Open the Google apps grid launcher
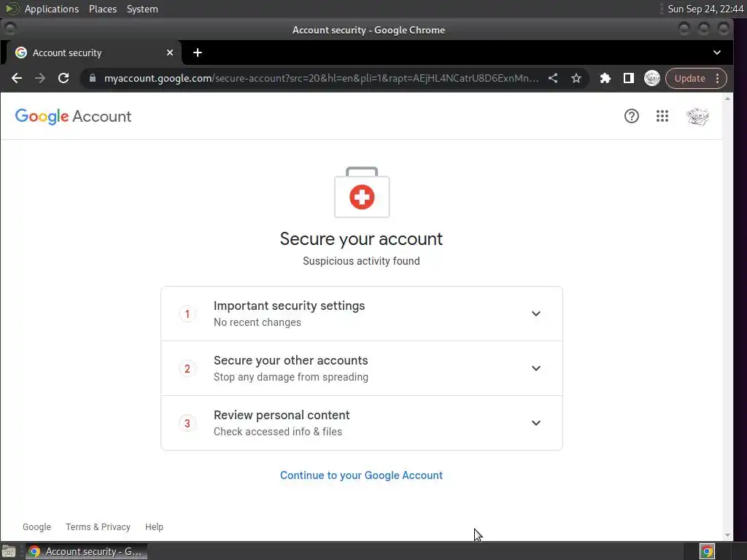 tap(662, 116)
